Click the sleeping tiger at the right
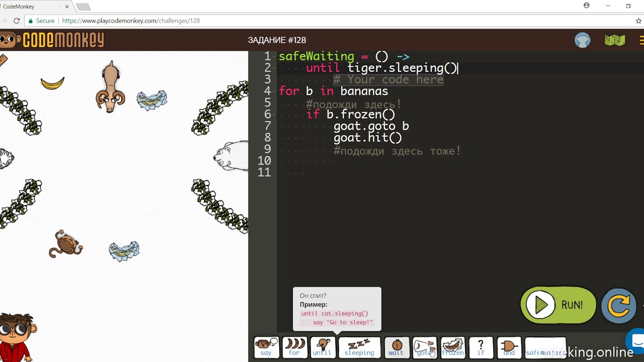The height and width of the screenshot is (362, 644). coord(231,156)
